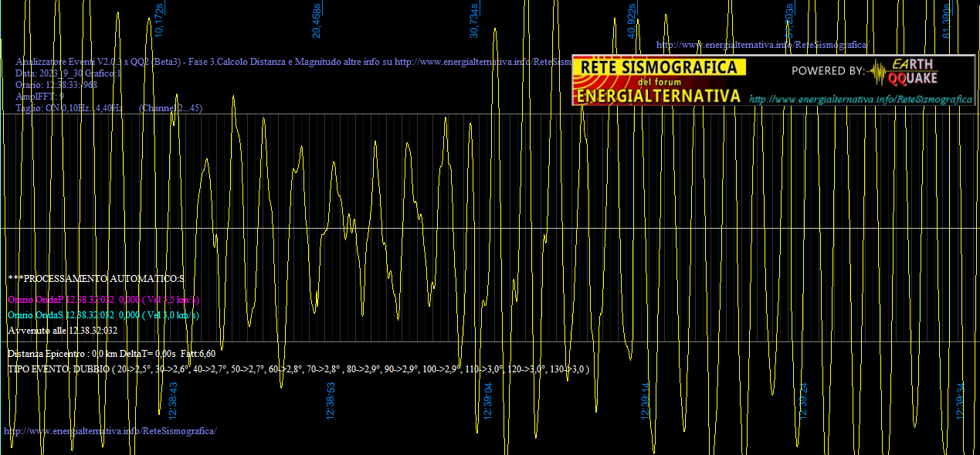The height and width of the screenshot is (455, 980).
Task: Click the 'Distanza Epicentro : 0,0 km' line
Action: [x=112, y=353]
